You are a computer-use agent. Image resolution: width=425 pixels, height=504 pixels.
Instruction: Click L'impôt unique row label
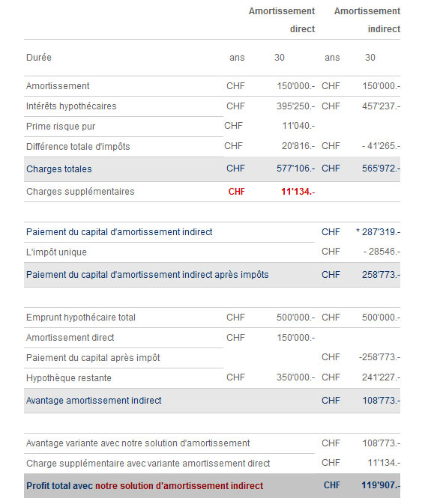pyautogui.click(x=56, y=252)
